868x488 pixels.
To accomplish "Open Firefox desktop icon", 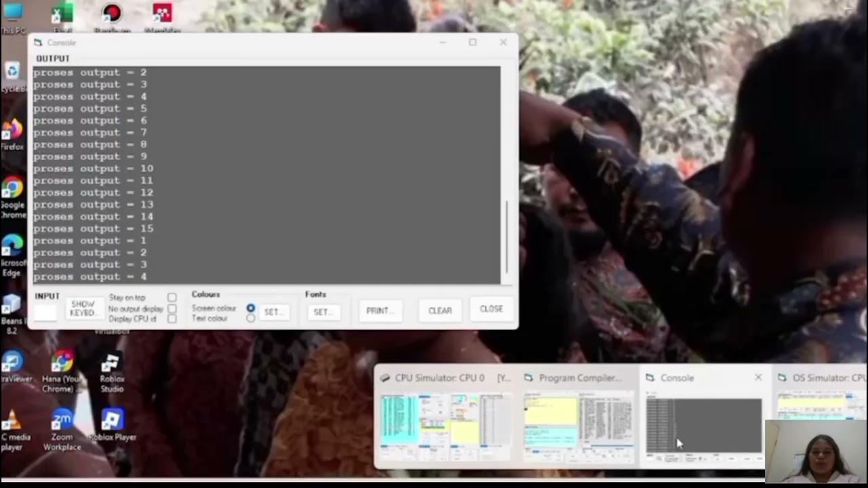I will click(12, 134).
